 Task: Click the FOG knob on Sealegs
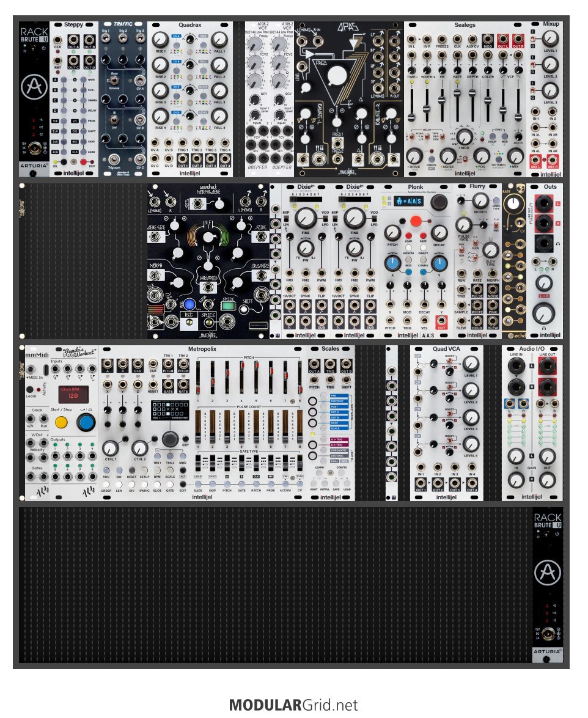[x=481, y=156]
